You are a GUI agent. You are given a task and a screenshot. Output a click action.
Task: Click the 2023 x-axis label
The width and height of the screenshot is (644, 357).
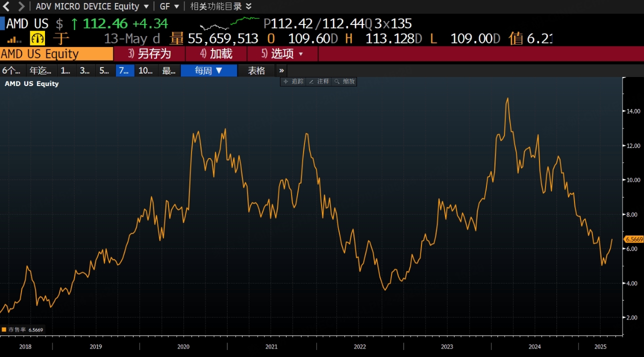447,346
